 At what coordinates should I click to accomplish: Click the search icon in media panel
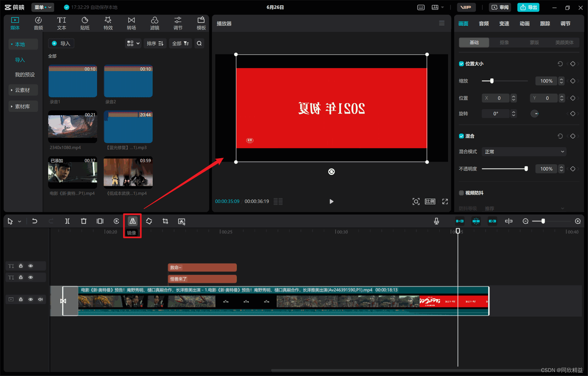point(199,43)
